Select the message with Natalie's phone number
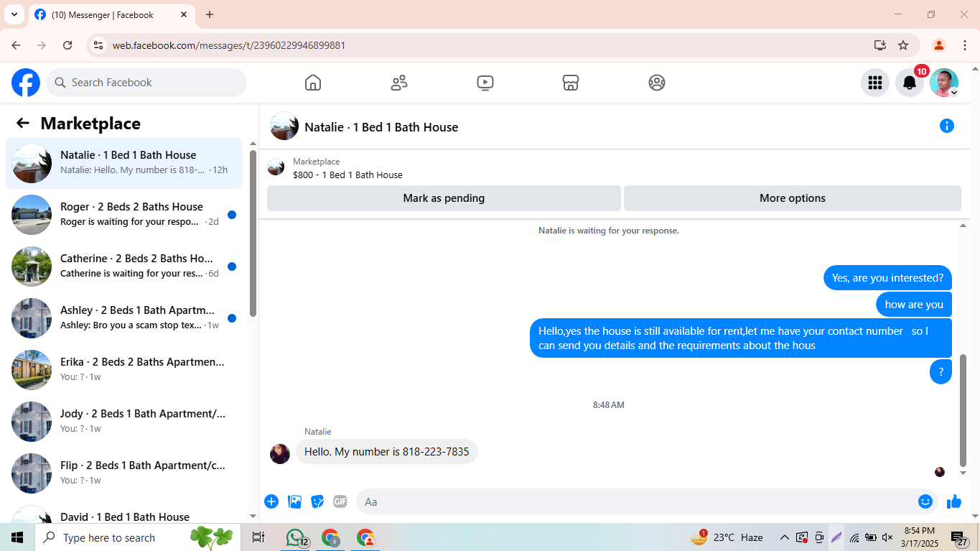 pos(386,452)
